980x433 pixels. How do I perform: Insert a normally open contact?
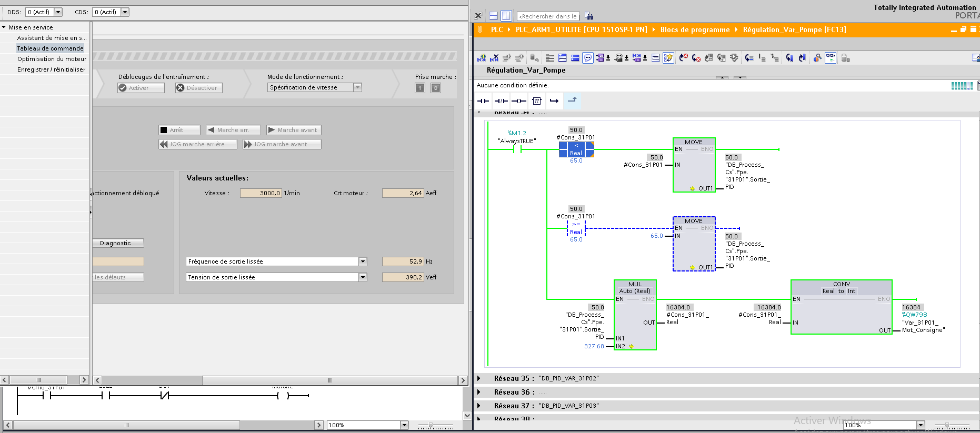483,101
